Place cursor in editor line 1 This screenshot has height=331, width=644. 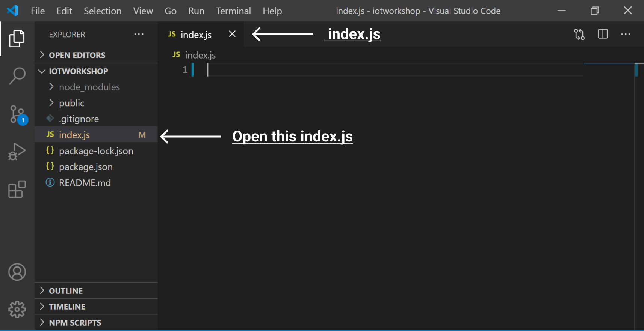tap(395, 70)
